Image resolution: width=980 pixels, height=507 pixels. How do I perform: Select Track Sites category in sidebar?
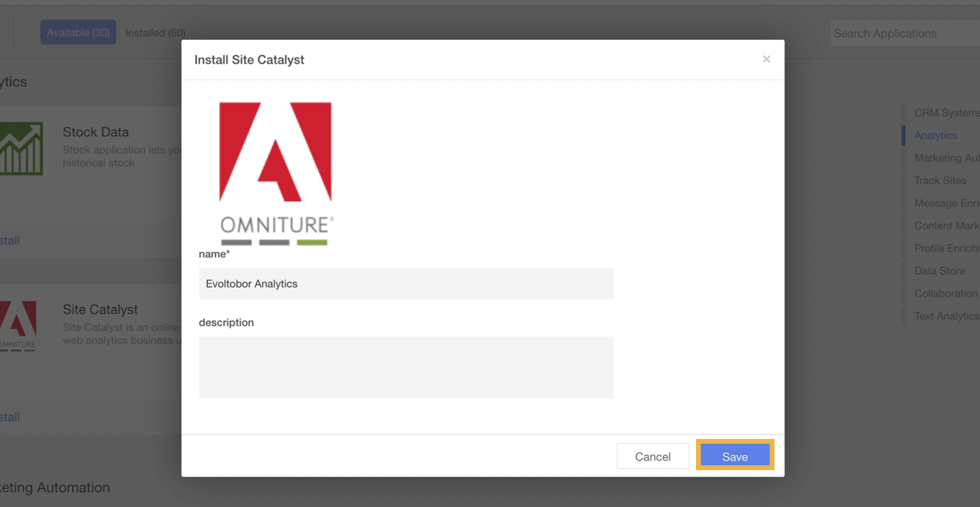940,180
